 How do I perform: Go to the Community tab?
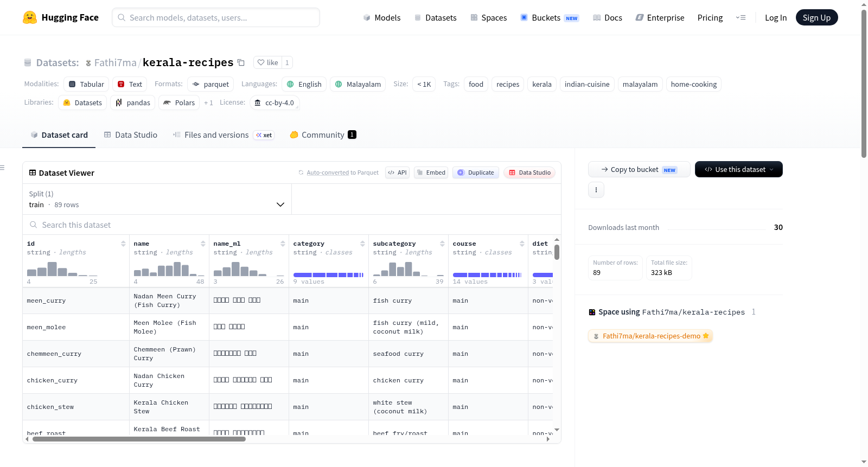click(x=323, y=135)
